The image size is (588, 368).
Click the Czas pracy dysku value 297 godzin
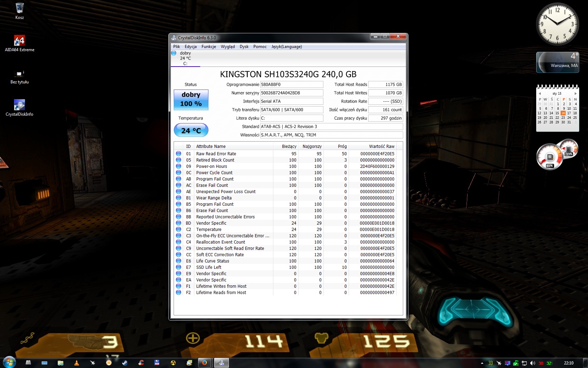(386, 118)
